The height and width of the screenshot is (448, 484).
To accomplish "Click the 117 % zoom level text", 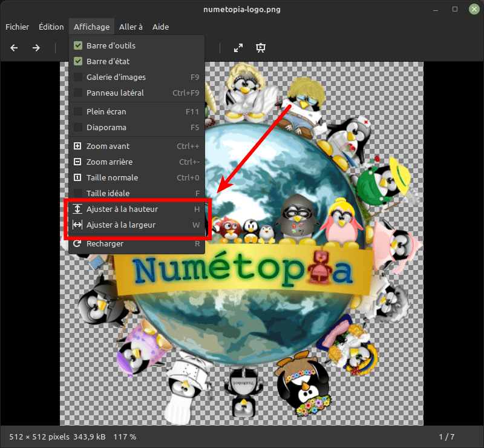I will click(x=125, y=437).
